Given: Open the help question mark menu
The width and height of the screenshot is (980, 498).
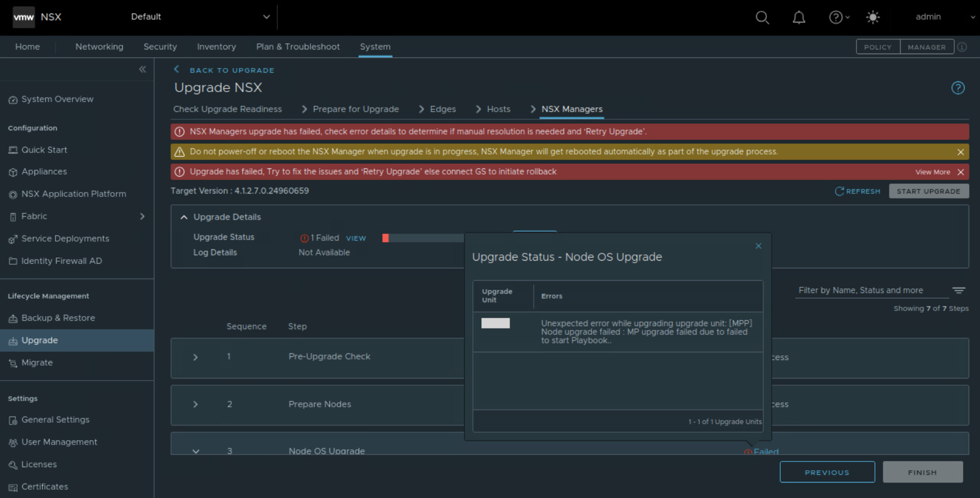Looking at the screenshot, I should pyautogui.click(x=838, y=18).
